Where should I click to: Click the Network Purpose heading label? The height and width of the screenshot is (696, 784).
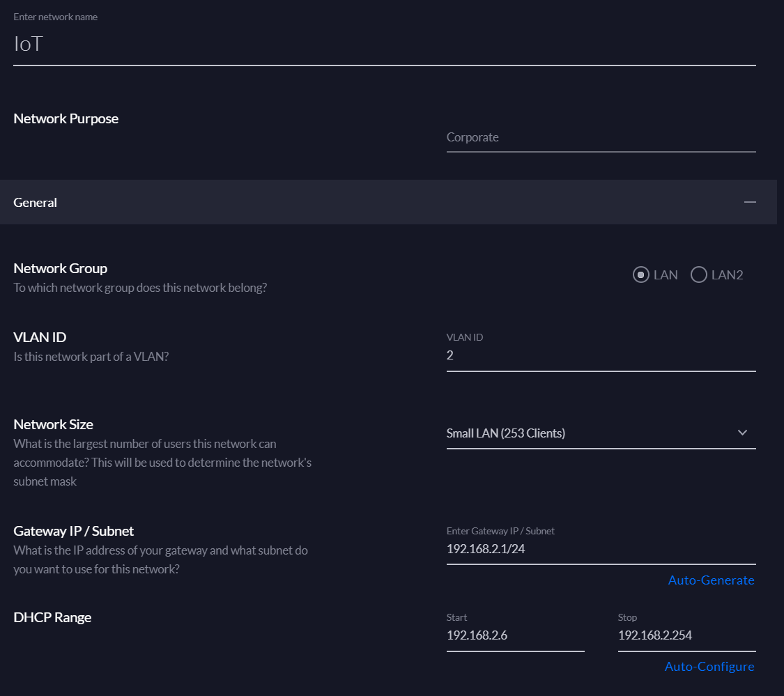[66, 118]
